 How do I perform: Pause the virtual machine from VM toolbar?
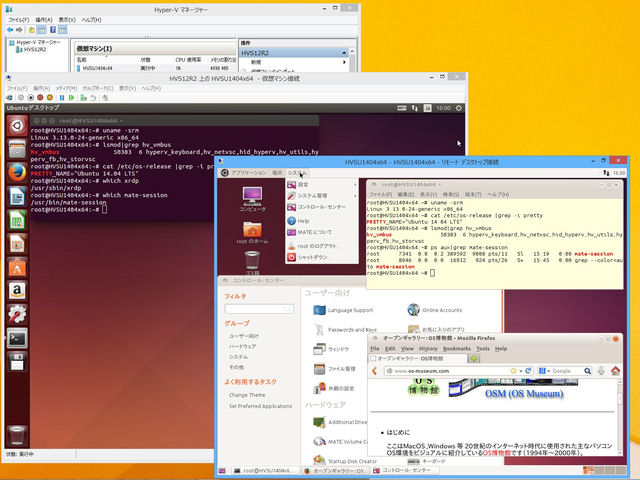62,98
